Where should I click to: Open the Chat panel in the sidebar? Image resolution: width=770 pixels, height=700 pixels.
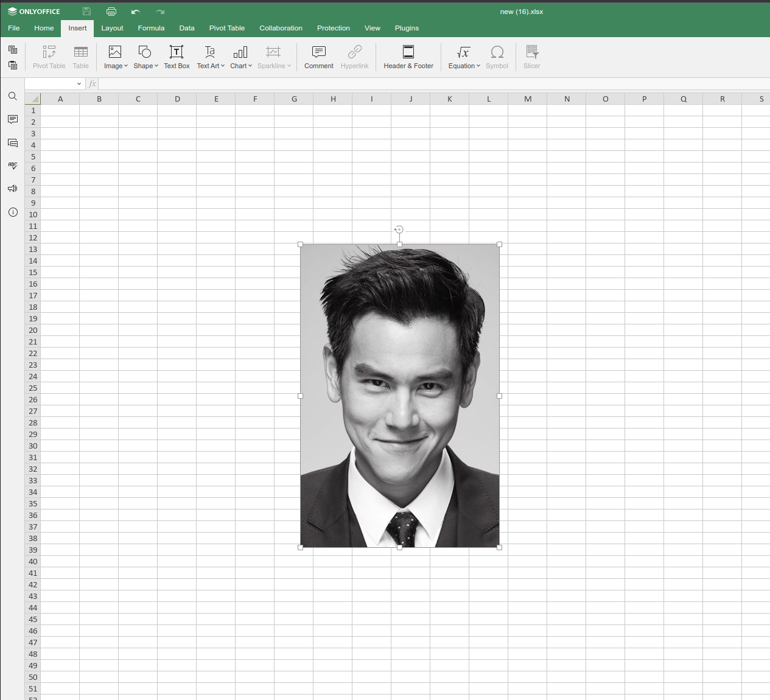tap(13, 142)
